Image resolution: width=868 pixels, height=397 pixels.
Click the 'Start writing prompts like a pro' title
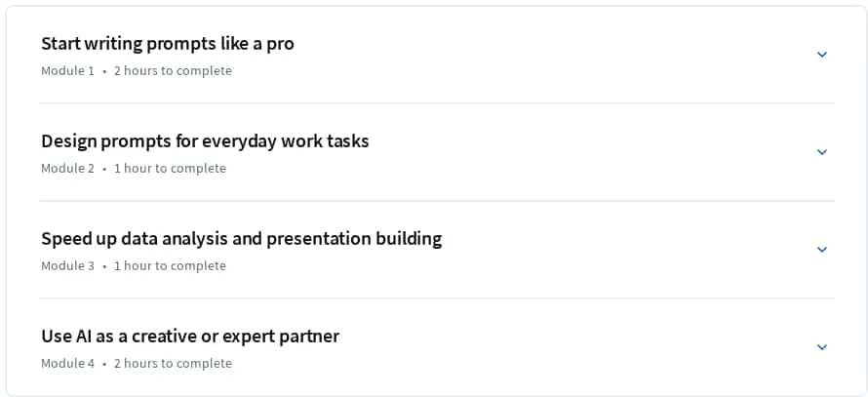[x=168, y=44]
